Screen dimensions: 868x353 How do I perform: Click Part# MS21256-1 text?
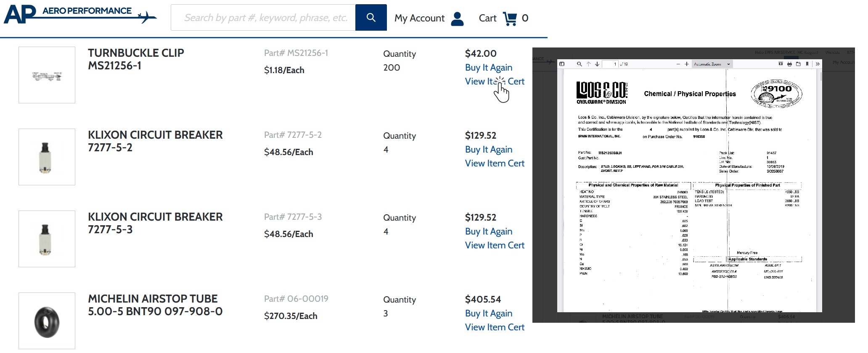[296, 53]
